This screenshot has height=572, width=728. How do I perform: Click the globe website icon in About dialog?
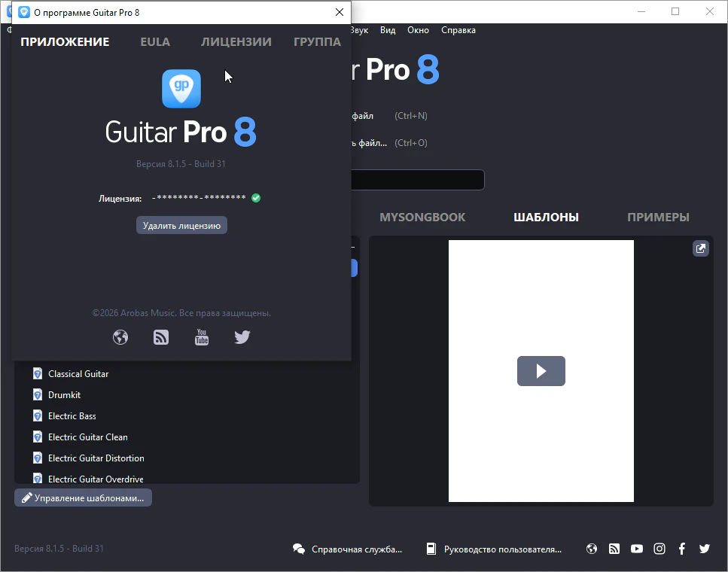coord(120,337)
